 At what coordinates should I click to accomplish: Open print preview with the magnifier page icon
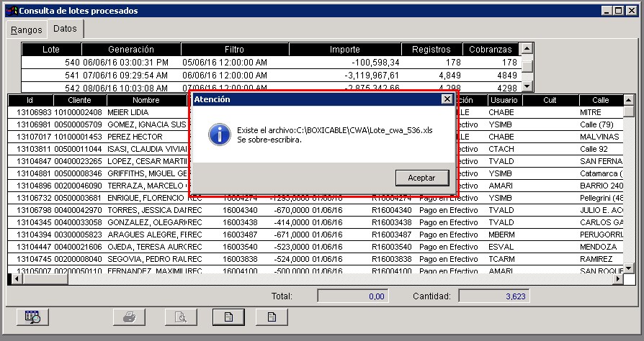[181, 317]
